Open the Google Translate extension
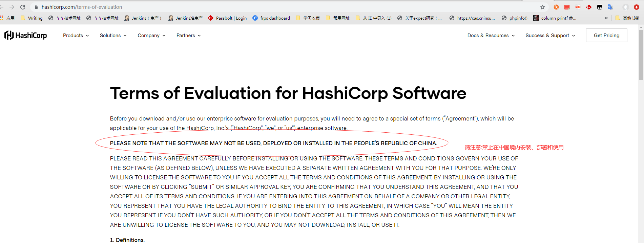 pyautogui.click(x=610, y=7)
